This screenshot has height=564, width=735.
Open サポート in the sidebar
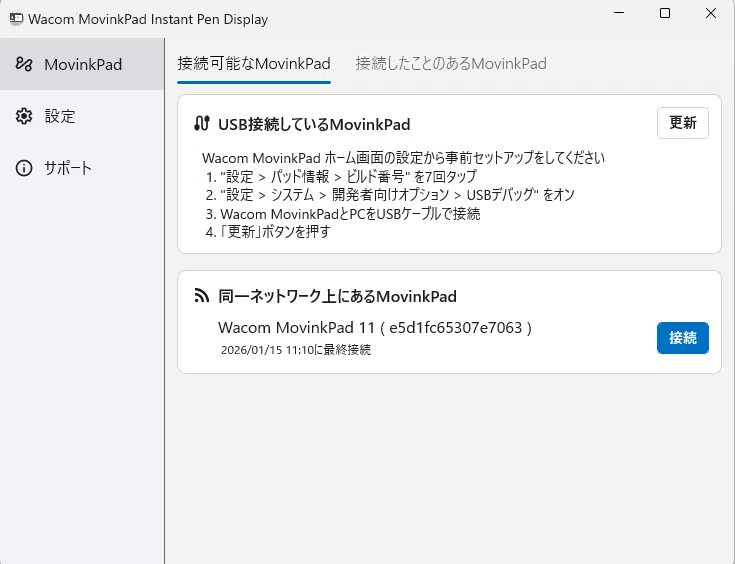click(82, 168)
